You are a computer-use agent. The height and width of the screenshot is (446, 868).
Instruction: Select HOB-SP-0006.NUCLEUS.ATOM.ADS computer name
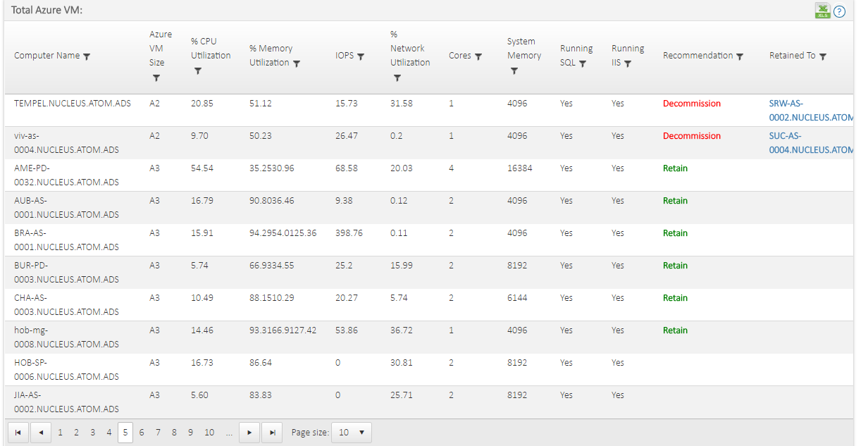pyautogui.click(x=66, y=370)
